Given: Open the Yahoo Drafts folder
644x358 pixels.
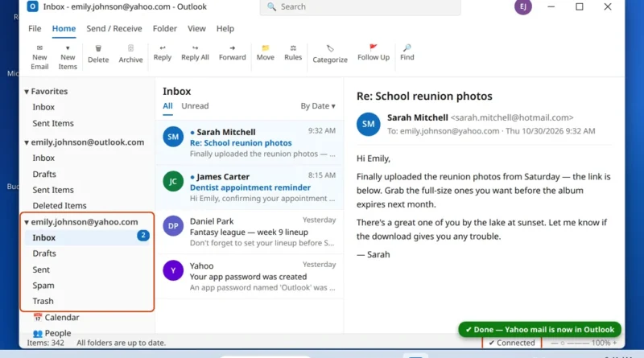Looking at the screenshot, I should click(44, 253).
